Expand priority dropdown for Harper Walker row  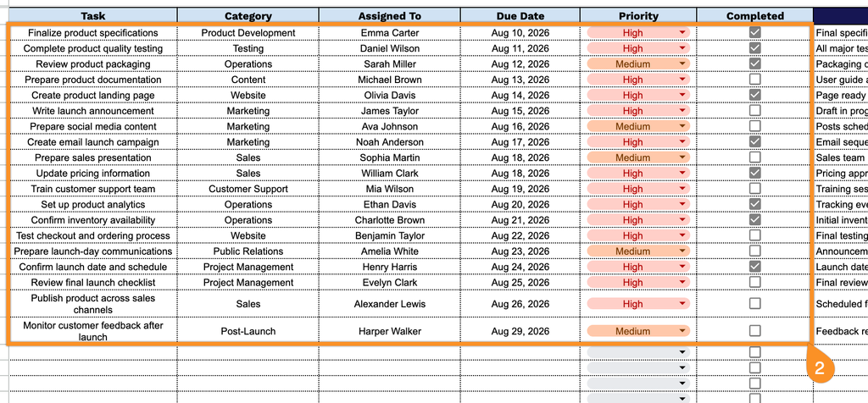[x=682, y=331]
